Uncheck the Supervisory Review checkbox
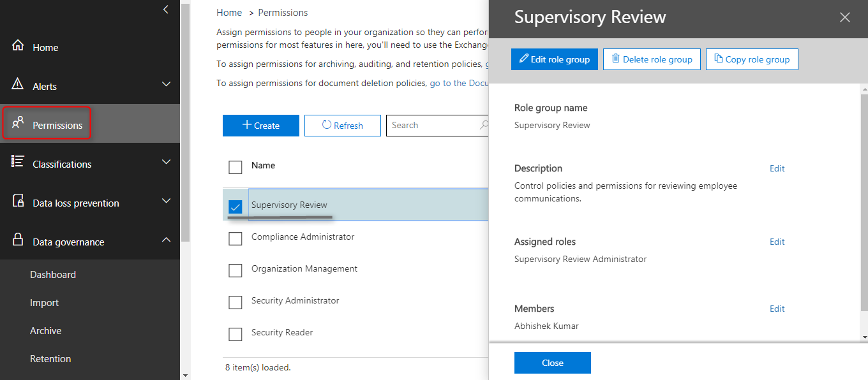The width and height of the screenshot is (868, 380). [x=236, y=207]
